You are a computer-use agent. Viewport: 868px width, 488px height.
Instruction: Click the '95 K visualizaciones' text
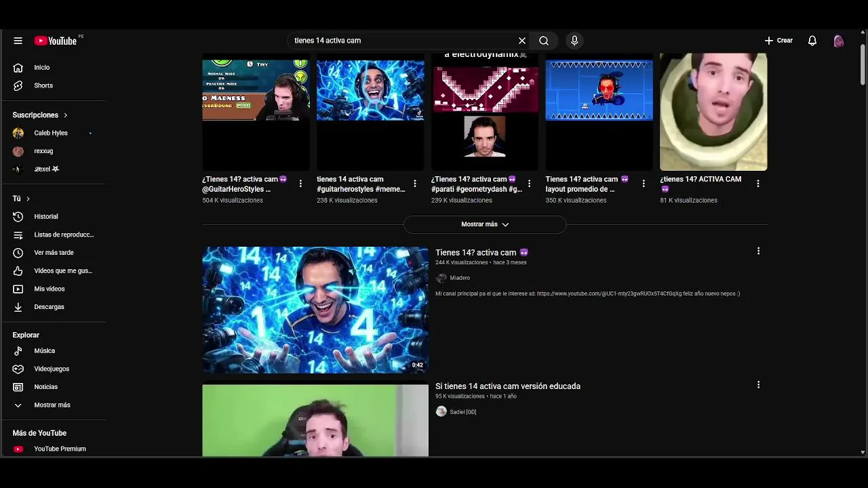pyautogui.click(x=460, y=396)
